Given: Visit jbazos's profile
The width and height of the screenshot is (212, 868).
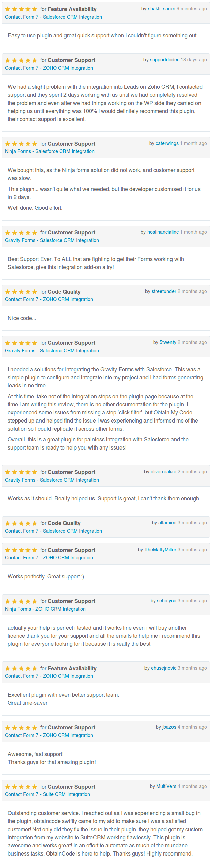Looking at the screenshot, I should pyautogui.click(x=169, y=727).
